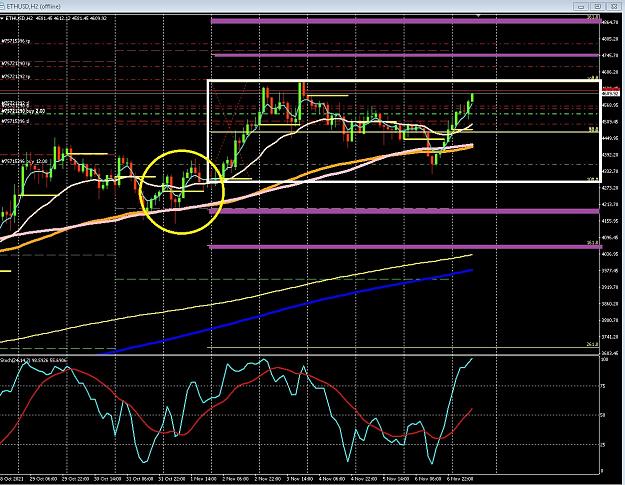Viewport: 625px width, 485px height.
Task: Click the ETHUSD,H2 OHLC info line
Action: coord(56,18)
